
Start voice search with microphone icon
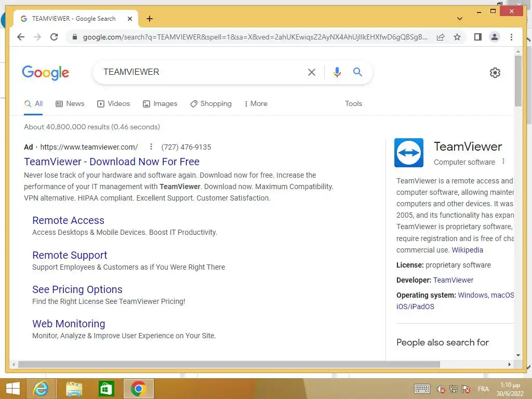tap(337, 72)
